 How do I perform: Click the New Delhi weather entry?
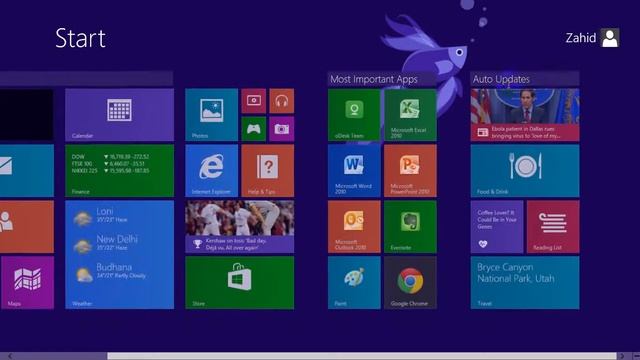point(107,243)
